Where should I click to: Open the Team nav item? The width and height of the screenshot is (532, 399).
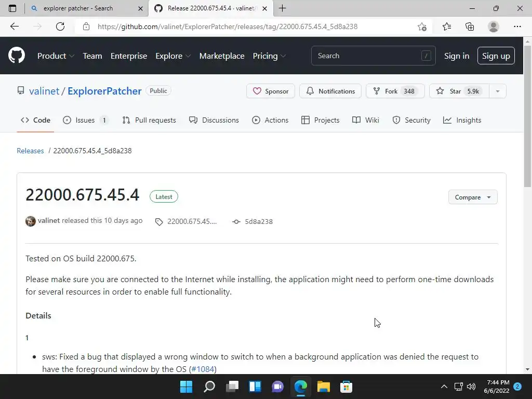pos(92,56)
